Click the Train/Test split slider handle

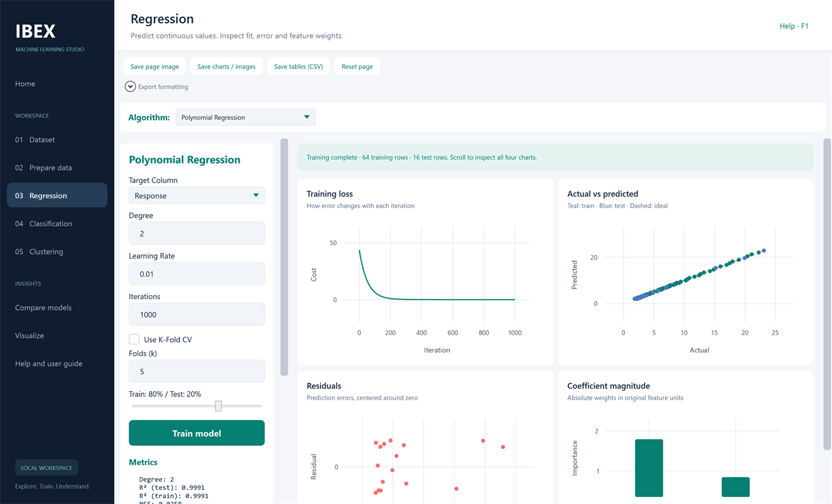click(x=218, y=406)
